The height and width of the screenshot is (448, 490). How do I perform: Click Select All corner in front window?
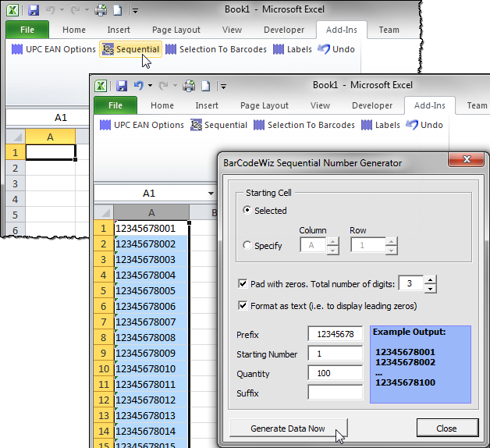click(x=104, y=213)
